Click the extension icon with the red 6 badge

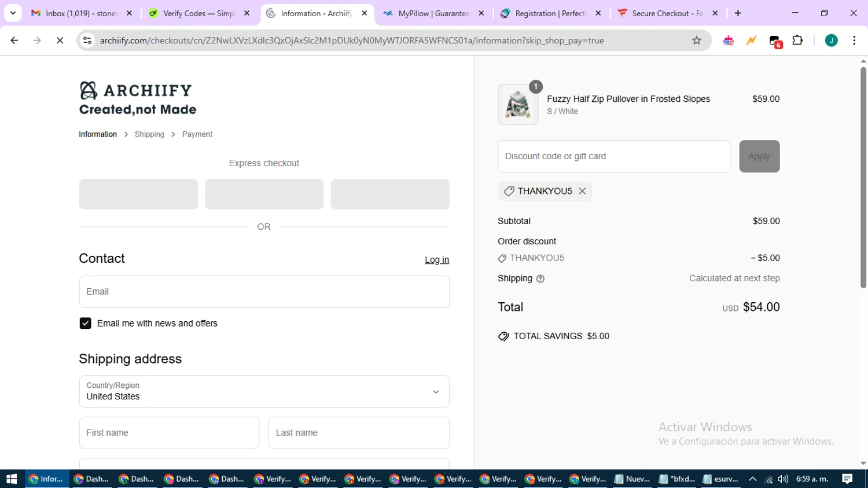775,41
